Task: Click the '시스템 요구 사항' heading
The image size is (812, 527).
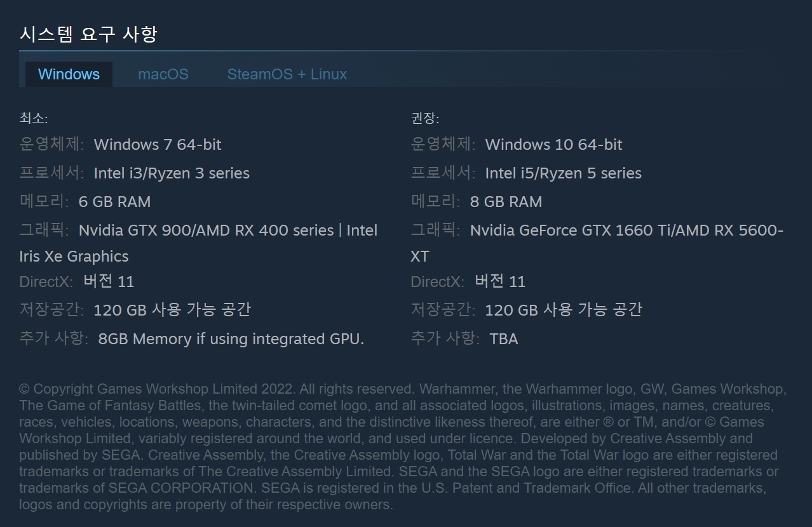Action: tap(88, 34)
